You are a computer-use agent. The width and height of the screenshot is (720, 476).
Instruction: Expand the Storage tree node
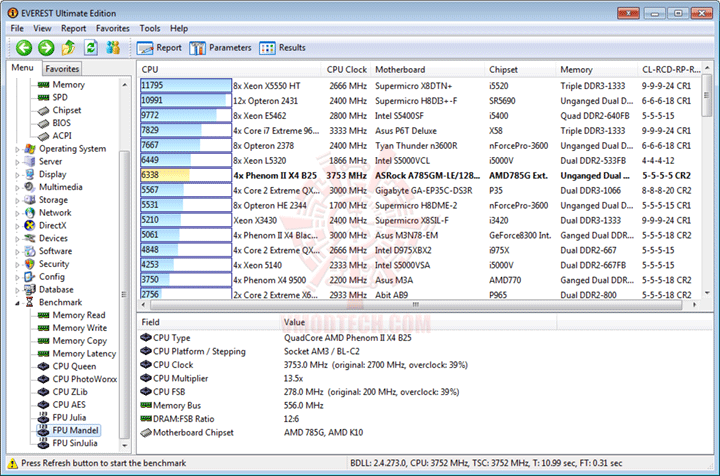tap(17, 201)
